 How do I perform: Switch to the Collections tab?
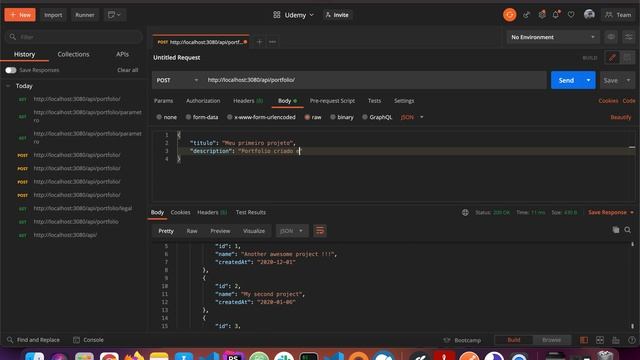[x=73, y=54]
